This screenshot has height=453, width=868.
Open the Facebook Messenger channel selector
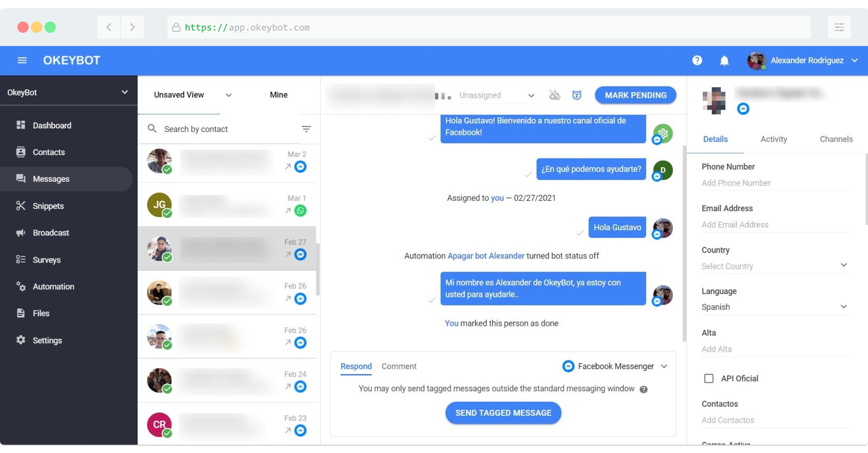(x=615, y=366)
